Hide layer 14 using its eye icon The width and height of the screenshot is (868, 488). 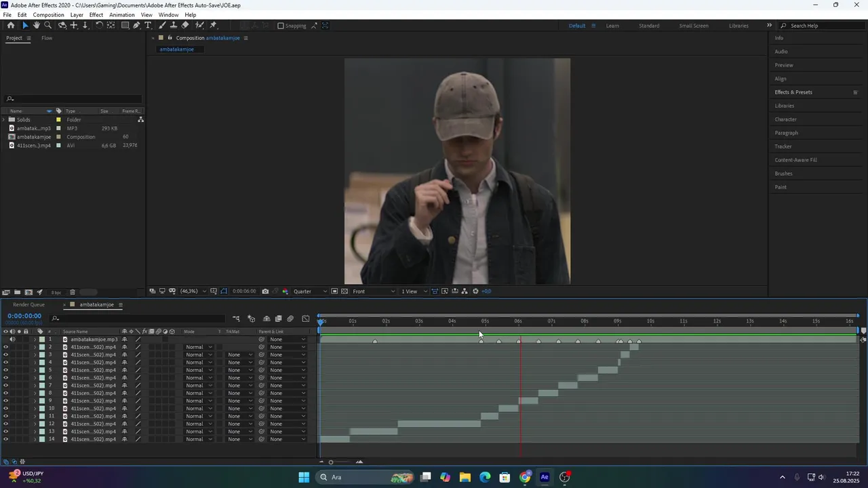click(5, 439)
